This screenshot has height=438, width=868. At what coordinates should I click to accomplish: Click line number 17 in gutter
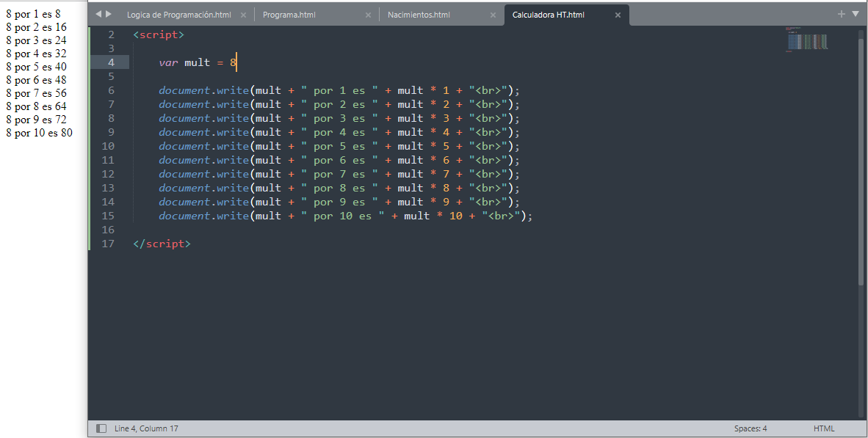(x=108, y=244)
